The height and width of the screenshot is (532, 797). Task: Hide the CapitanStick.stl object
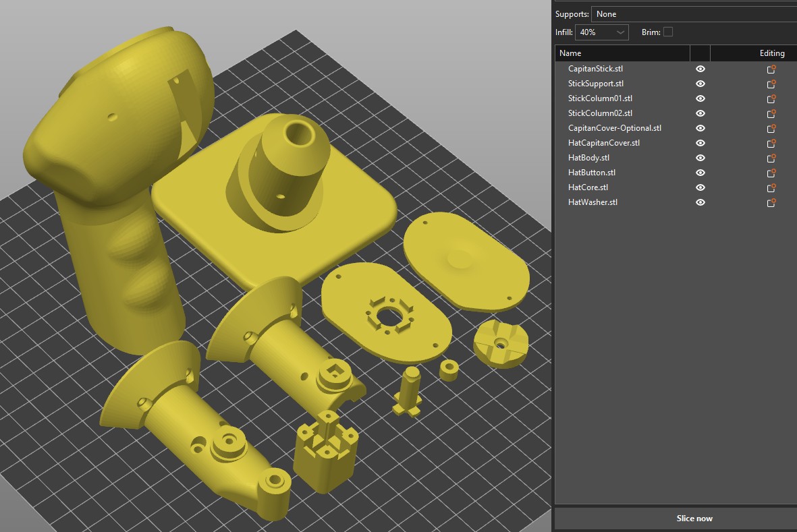[700, 69]
